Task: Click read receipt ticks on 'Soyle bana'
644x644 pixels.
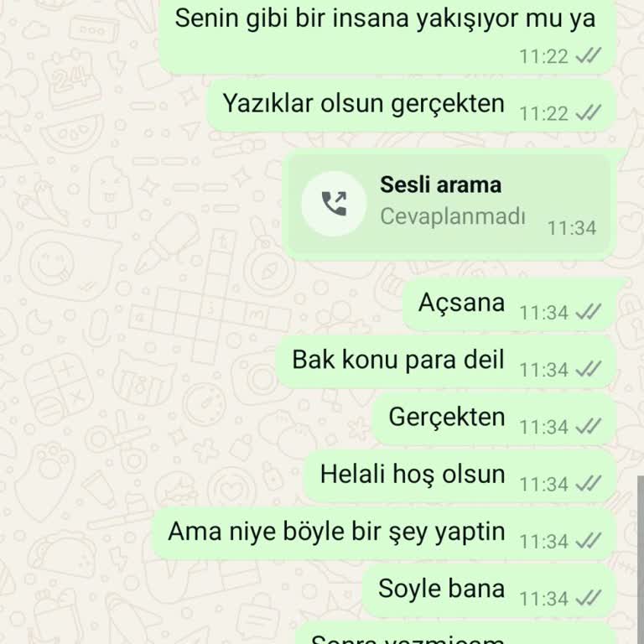Action: tap(589, 598)
